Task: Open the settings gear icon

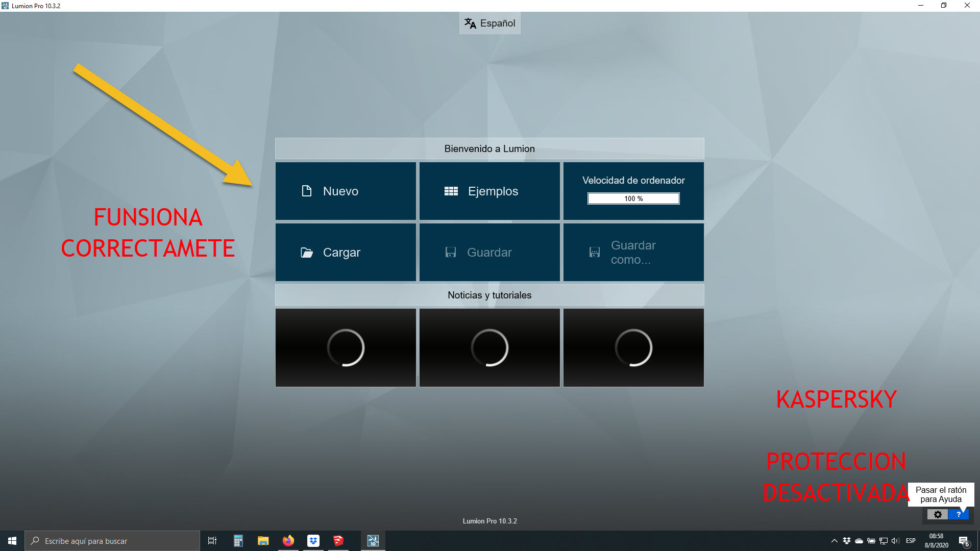Action: pyautogui.click(x=938, y=514)
